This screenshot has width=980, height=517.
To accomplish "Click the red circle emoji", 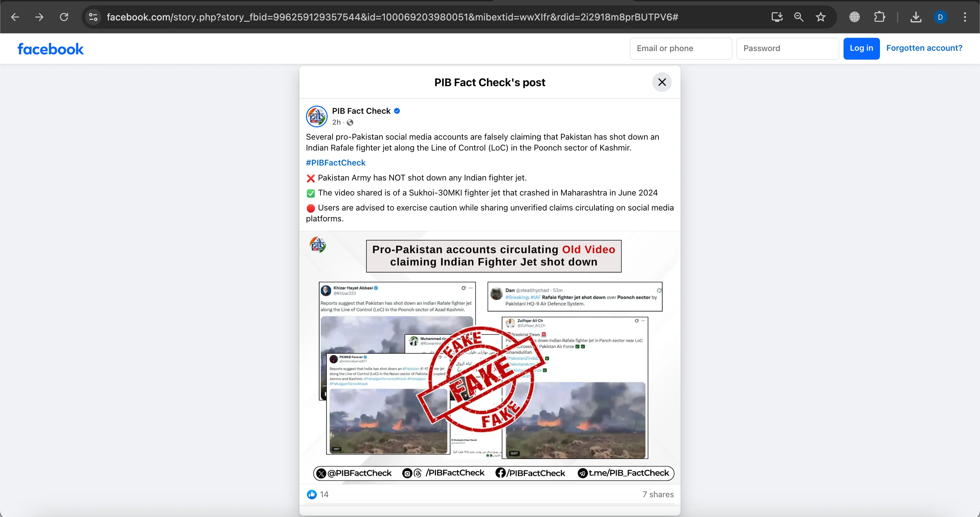I will (x=310, y=208).
